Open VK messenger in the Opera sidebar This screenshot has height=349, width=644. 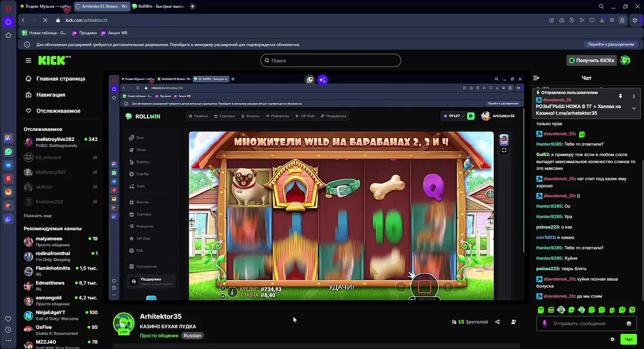coord(8,165)
